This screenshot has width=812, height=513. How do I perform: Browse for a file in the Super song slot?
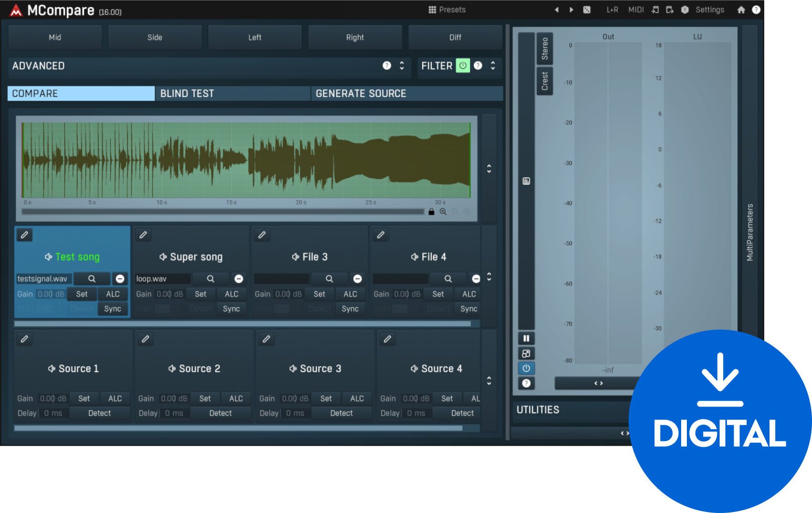[x=210, y=279]
